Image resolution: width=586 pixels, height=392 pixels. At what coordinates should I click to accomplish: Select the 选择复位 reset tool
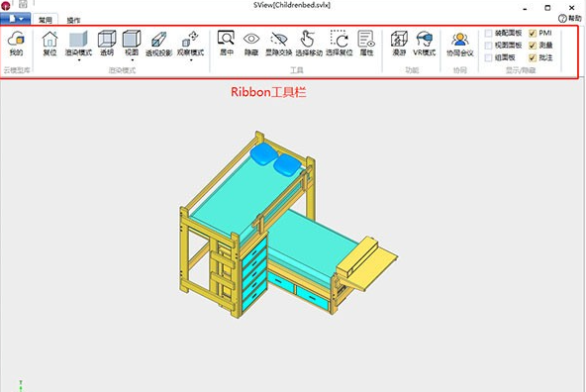[x=339, y=44]
